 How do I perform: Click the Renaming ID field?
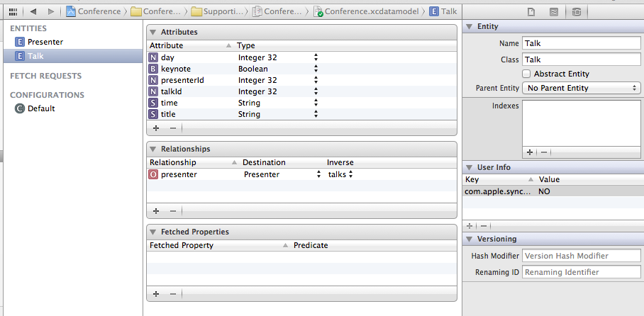click(x=581, y=272)
